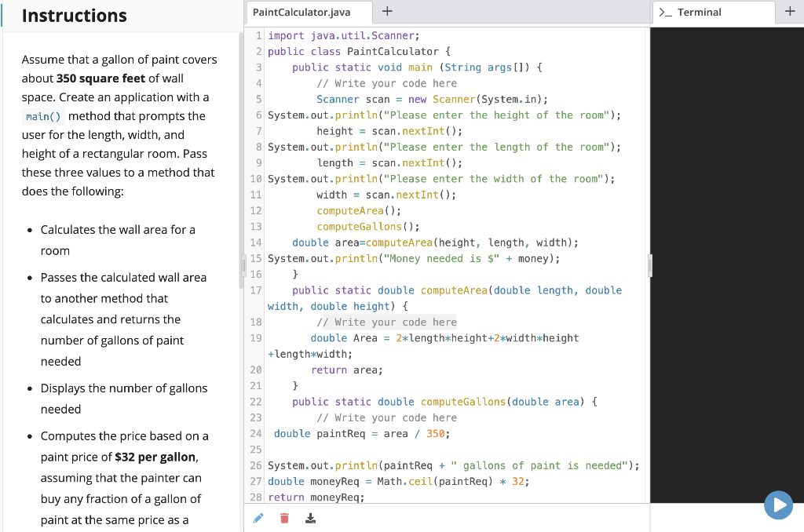The height and width of the screenshot is (532, 804).
Task: Select the Terminal tab
Action: point(714,13)
